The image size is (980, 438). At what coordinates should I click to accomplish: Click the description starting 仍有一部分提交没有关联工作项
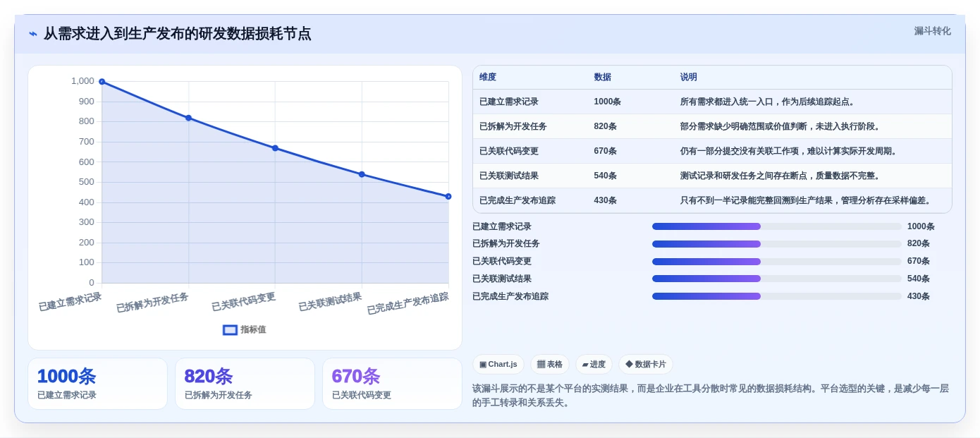[x=790, y=151]
